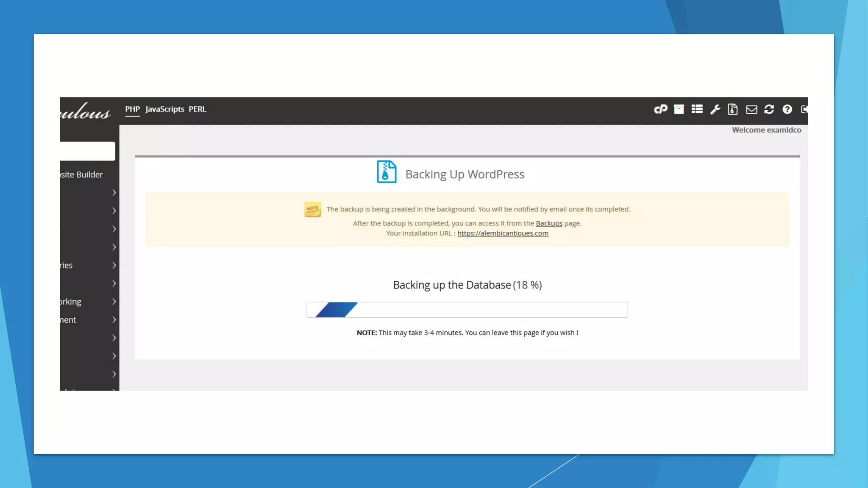Expand the sidebar category ending in 'nent'
This screenshot has width=868, height=488.
point(88,320)
